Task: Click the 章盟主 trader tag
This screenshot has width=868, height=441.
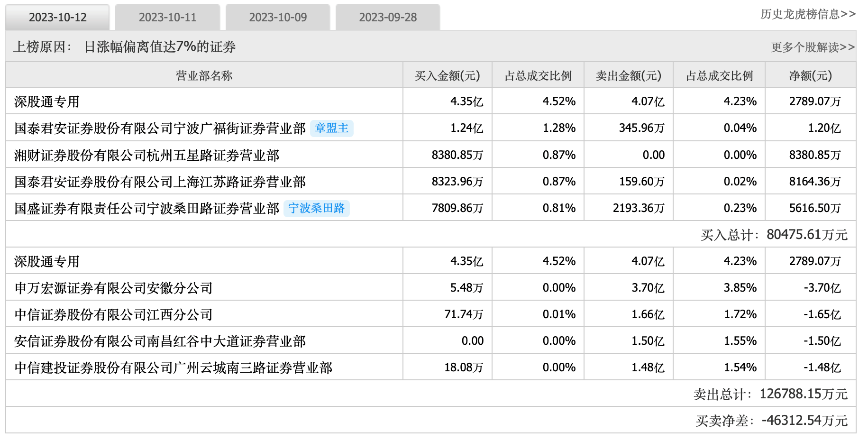Action: pos(332,128)
